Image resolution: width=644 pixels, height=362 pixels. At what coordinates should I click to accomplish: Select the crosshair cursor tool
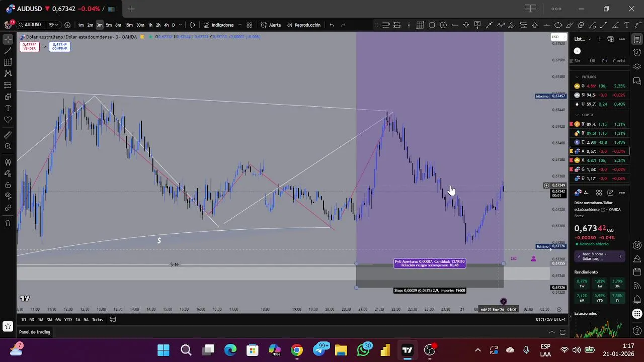click(8, 39)
